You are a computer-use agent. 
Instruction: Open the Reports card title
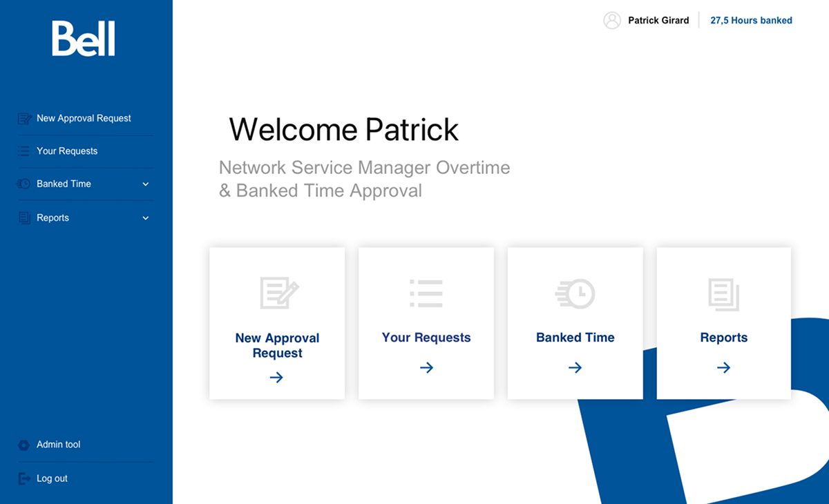pyautogui.click(x=723, y=338)
